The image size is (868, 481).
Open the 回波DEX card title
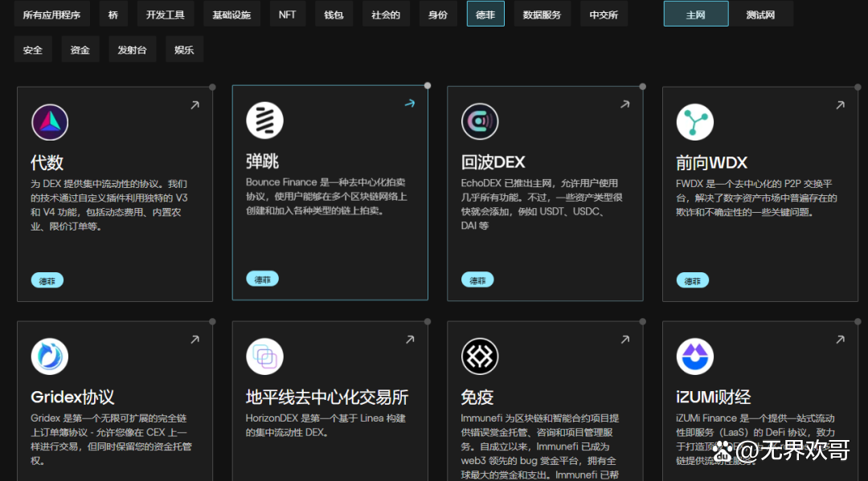pos(493,162)
